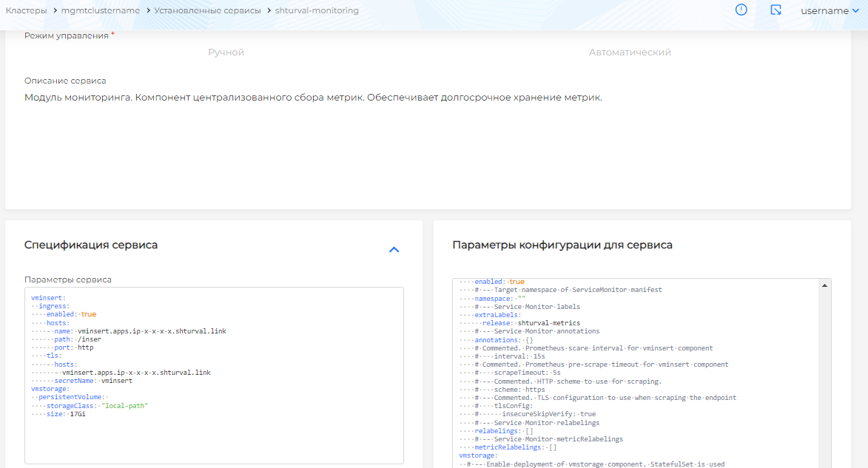This screenshot has height=468, width=868.
Task: Click the exclamation alert icon in header
Action: pos(741,10)
